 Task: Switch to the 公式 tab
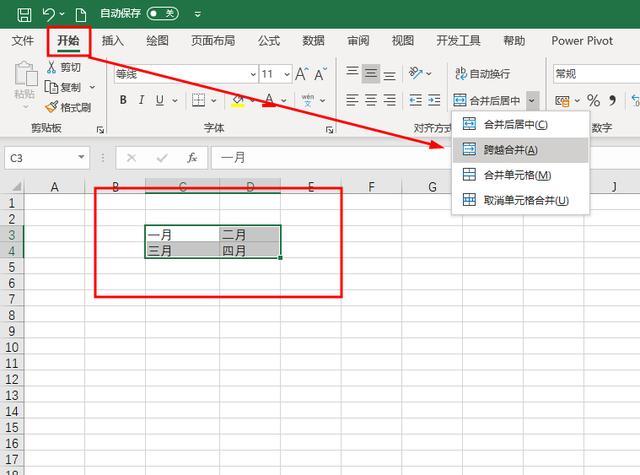(x=269, y=41)
